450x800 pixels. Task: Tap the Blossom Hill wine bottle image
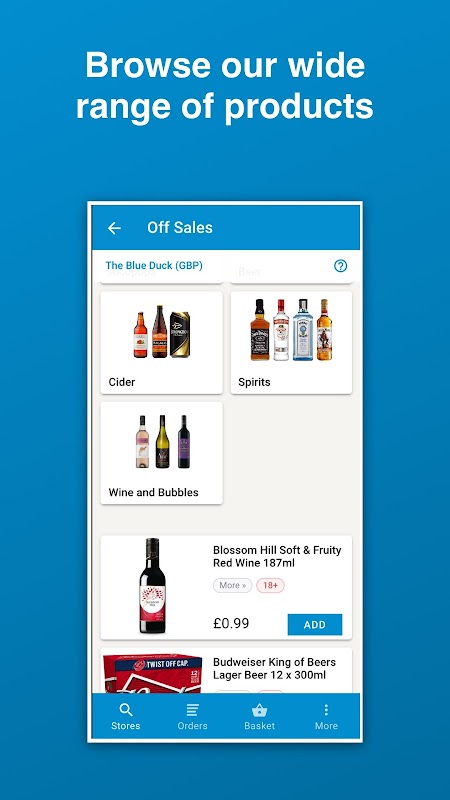[153, 586]
